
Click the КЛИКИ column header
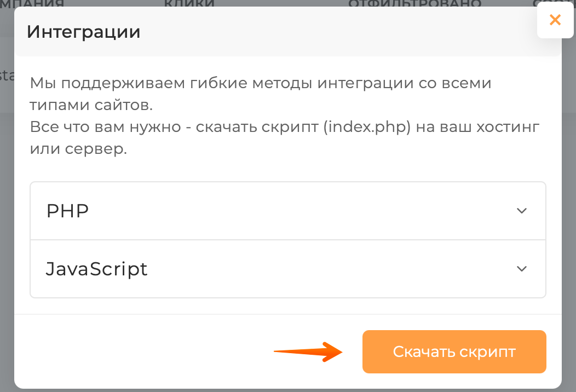tap(189, 4)
